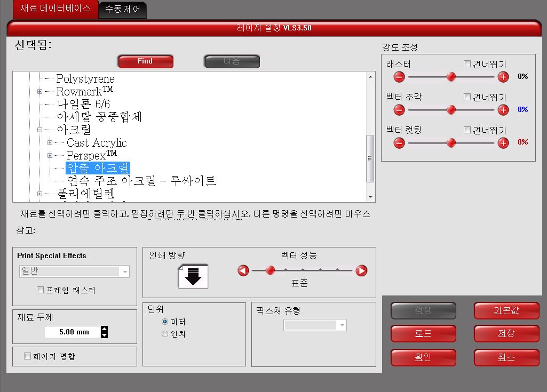The image size is (547, 392).
Task: Click the material list scrollbar thumb
Action: [x=370, y=159]
